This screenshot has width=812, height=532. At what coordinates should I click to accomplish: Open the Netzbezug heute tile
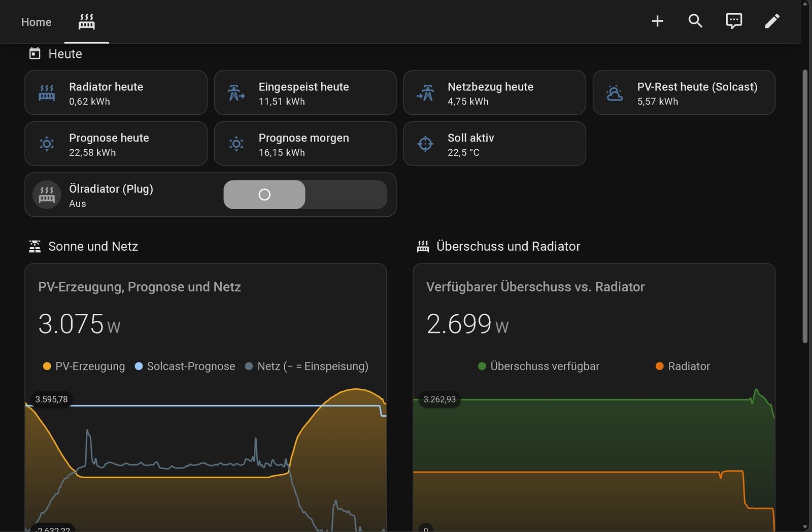point(494,92)
